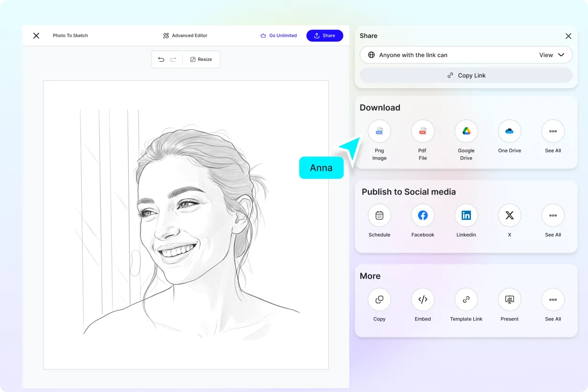Click the Anna collaborator cursor label

coord(321,167)
